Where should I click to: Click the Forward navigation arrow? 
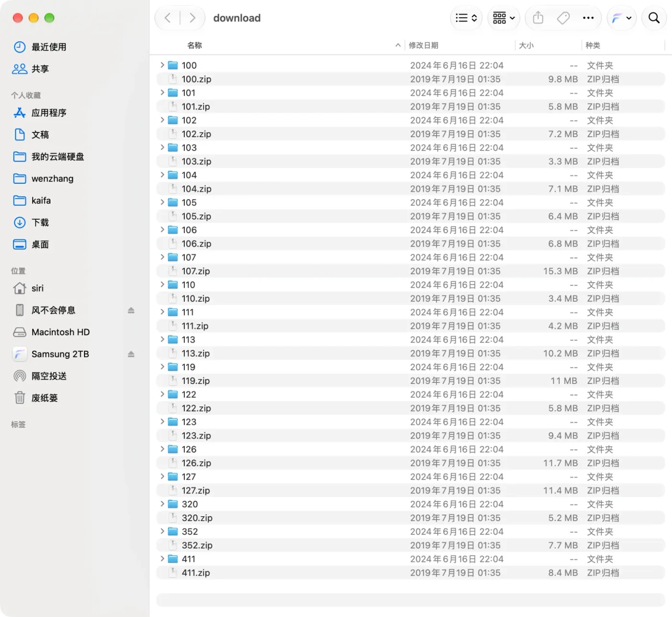[192, 18]
